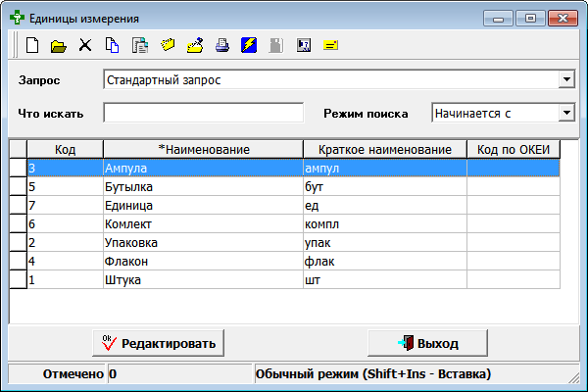The height and width of the screenshot is (392, 588).
Task: Click the Обычный режим status bar text
Action: tap(373, 373)
